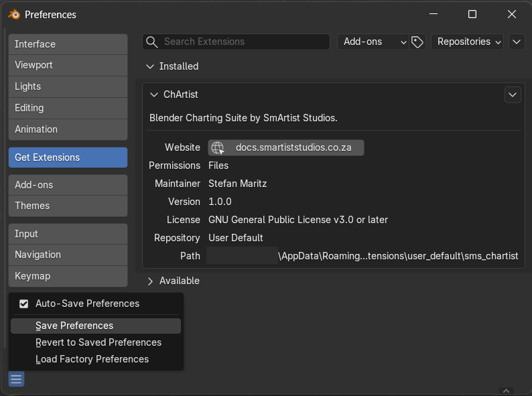Click the Blender logo in title bar
The image size is (532, 396).
(14, 15)
